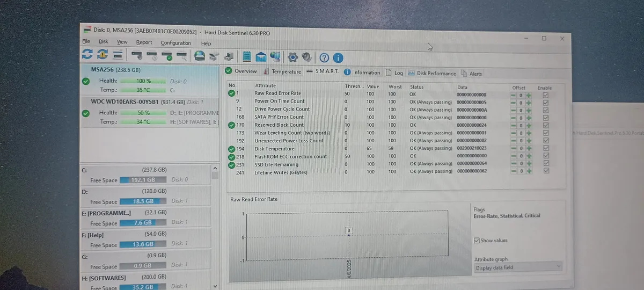Toggle the Show values checkbox
The width and height of the screenshot is (644, 290).
477,240
